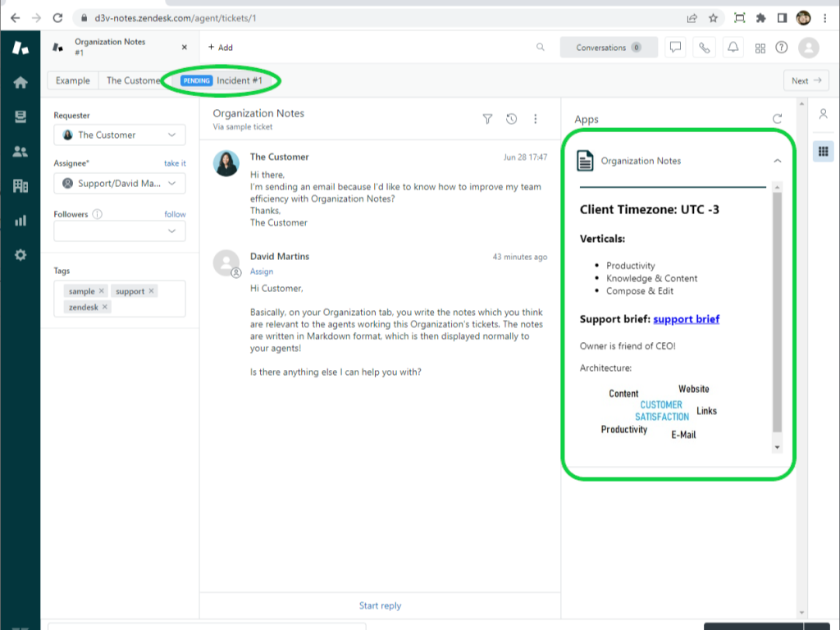Image resolution: width=840 pixels, height=630 pixels.
Task: Open Customers list in sidebar
Action: pyautogui.click(x=20, y=152)
